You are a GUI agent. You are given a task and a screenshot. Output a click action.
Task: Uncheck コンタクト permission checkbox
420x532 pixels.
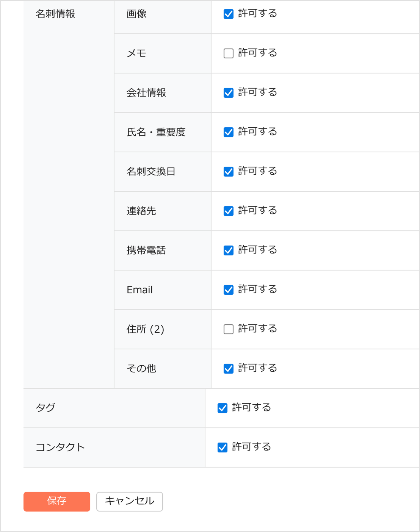pos(223,448)
